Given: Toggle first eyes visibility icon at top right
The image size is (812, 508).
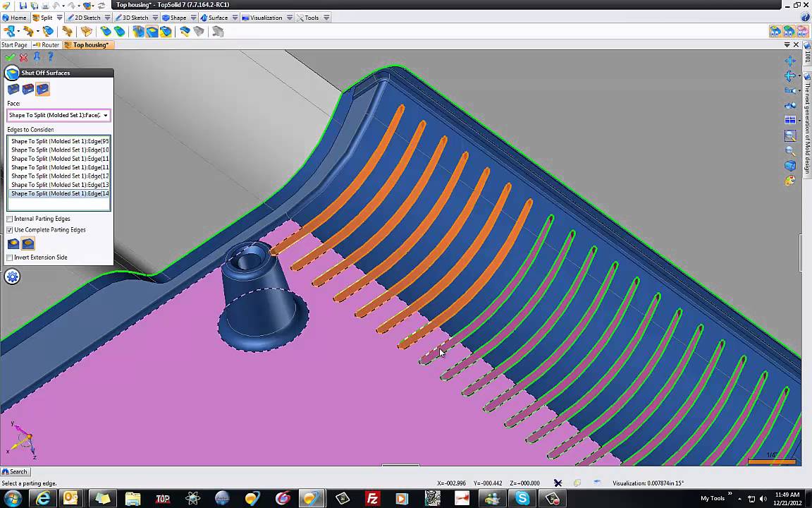Looking at the screenshot, I should point(775,32).
